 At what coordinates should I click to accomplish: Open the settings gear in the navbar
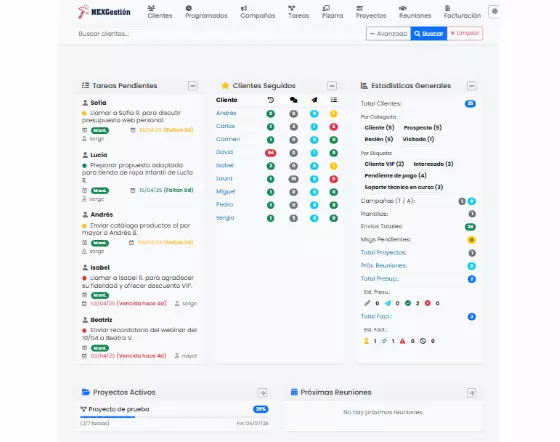[494, 11]
